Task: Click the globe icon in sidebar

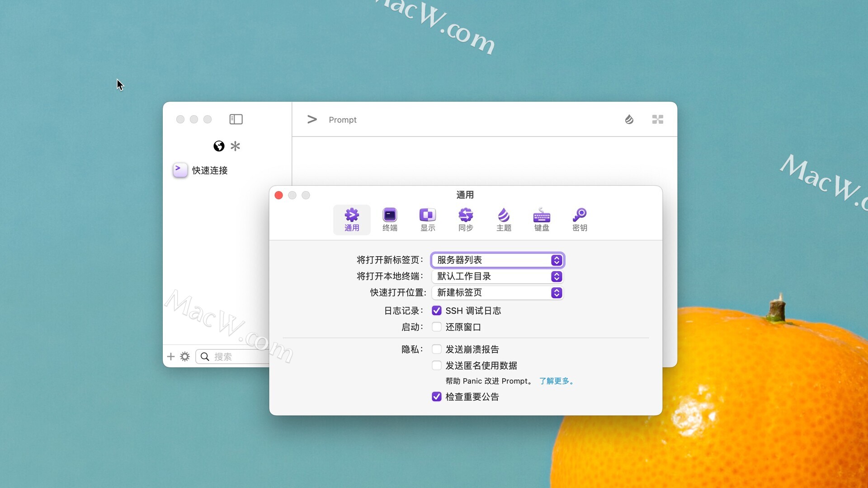Action: (219, 146)
